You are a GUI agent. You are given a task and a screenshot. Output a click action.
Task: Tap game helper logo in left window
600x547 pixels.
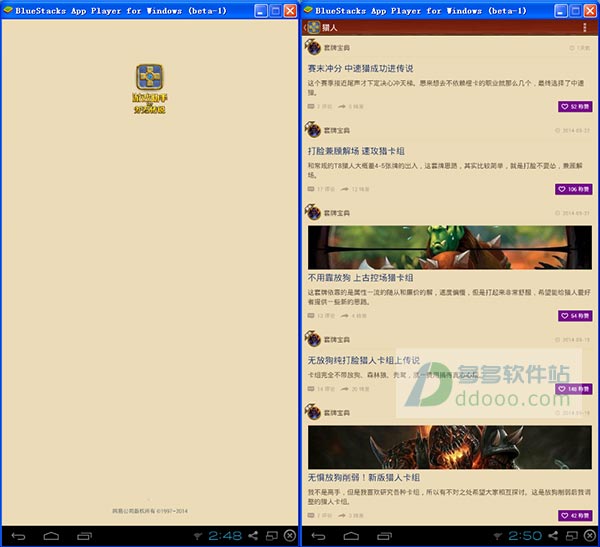coord(150,88)
